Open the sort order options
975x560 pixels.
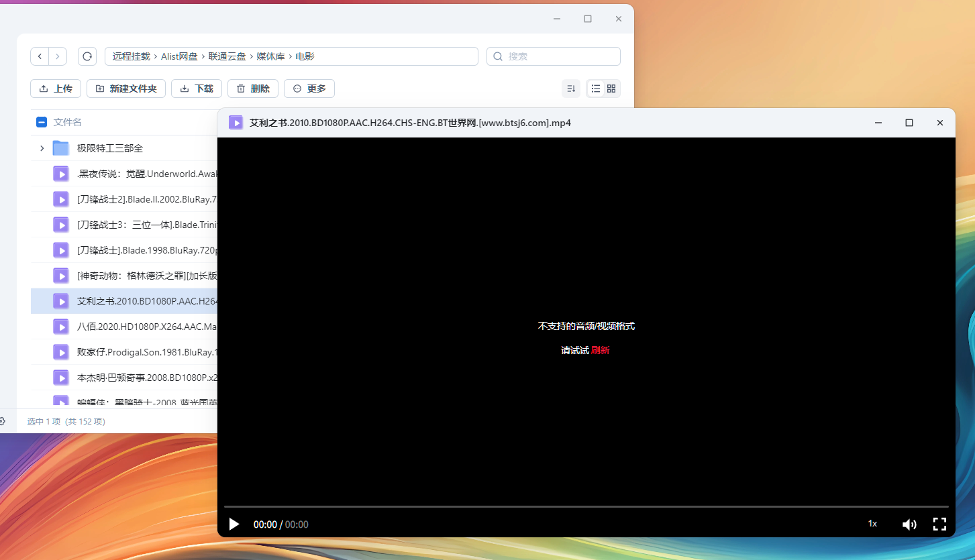point(571,89)
